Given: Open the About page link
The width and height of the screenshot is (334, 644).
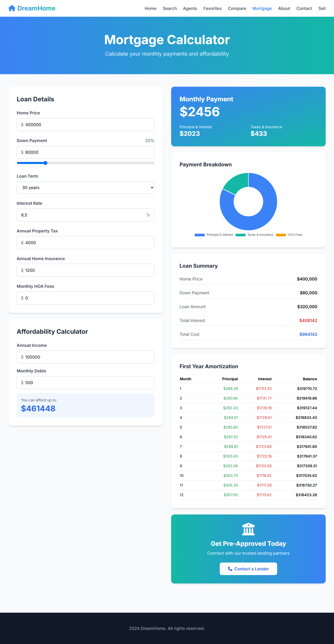Looking at the screenshot, I should tap(284, 8).
